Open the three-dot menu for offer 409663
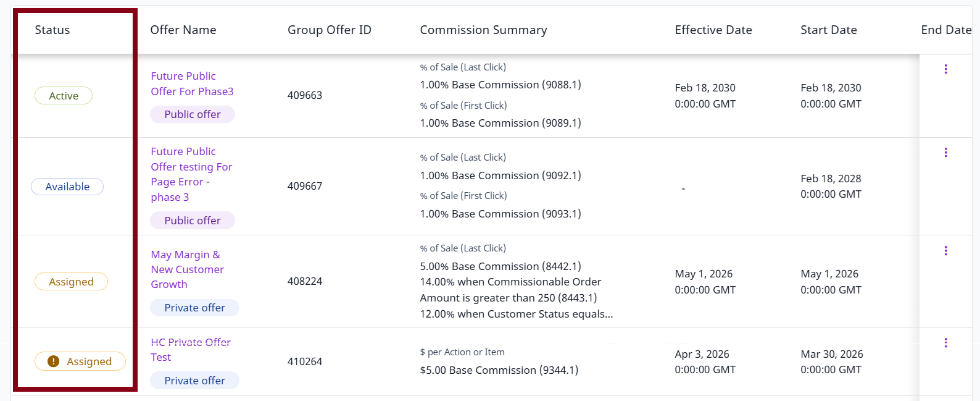The height and width of the screenshot is (401, 980). [945, 69]
